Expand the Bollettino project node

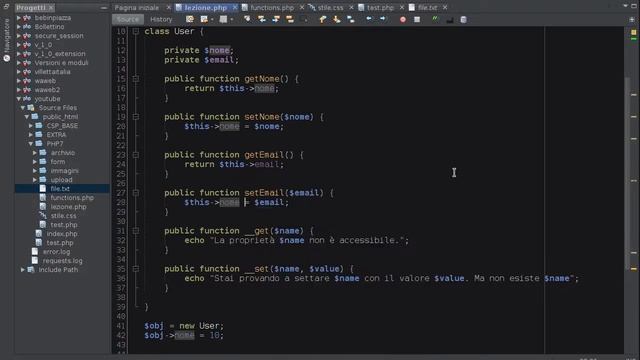[x=19, y=27]
